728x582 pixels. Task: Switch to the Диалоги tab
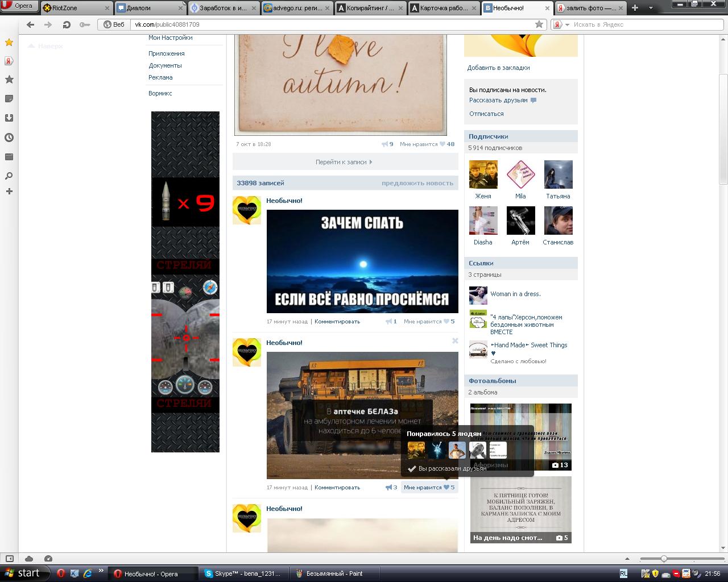(x=150, y=8)
